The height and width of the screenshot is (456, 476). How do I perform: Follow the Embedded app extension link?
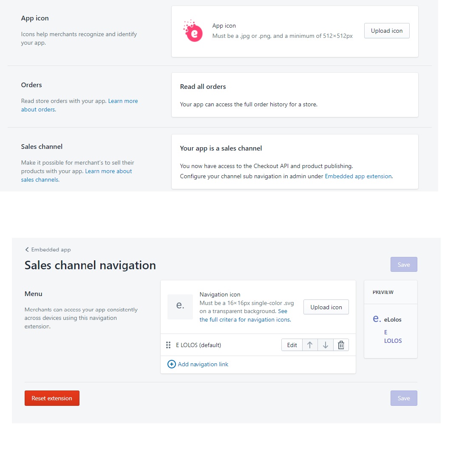(358, 176)
